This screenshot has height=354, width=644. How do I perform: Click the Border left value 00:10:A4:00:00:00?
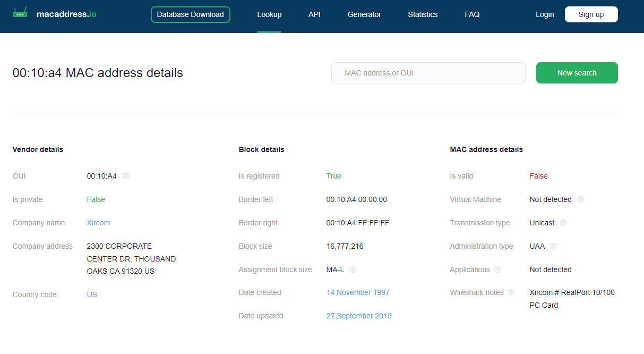click(357, 199)
